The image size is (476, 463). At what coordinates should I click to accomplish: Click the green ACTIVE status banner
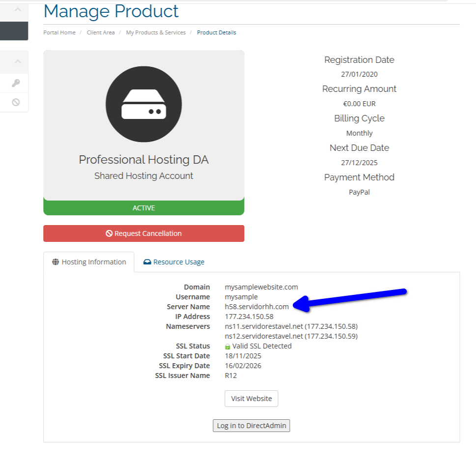(x=143, y=207)
